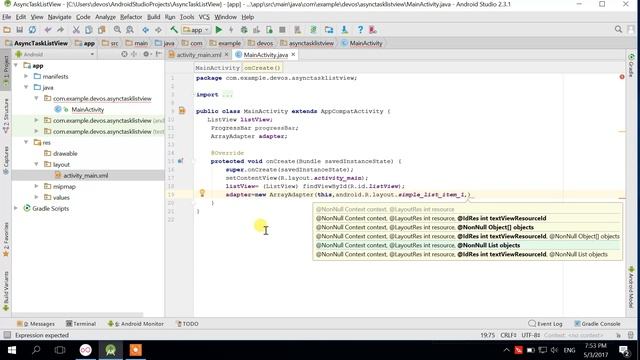
Task: Click the Make Project hammer icon
Action: click(x=174, y=30)
